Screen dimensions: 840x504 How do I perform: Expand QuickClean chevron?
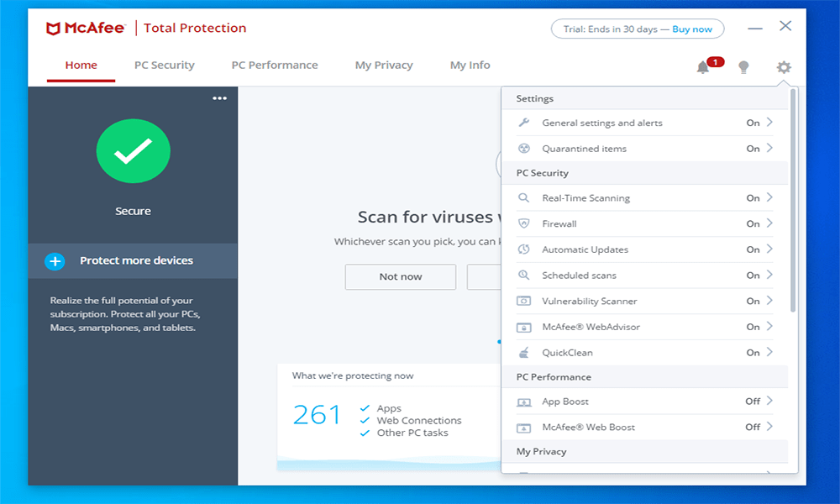click(x=769, y=352)
